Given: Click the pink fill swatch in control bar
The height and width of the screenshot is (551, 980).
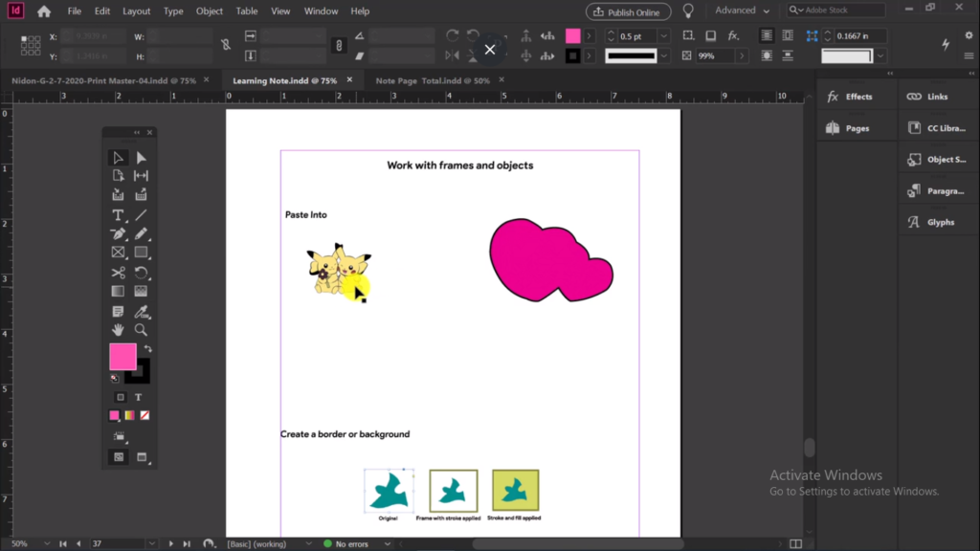Looking at the screenshot, I should pyautogui.click(x=572, y=36).
